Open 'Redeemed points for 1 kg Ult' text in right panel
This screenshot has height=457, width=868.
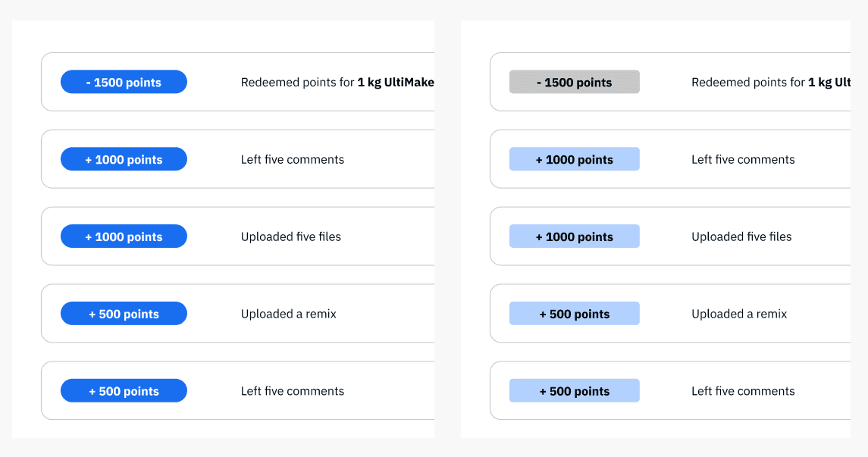coord(771,83)
